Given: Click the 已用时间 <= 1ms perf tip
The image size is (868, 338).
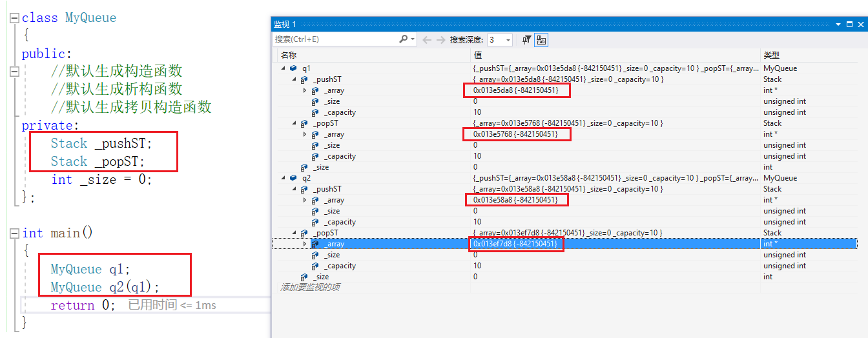Looking at the screenshot, I should (x=172, y=305).
